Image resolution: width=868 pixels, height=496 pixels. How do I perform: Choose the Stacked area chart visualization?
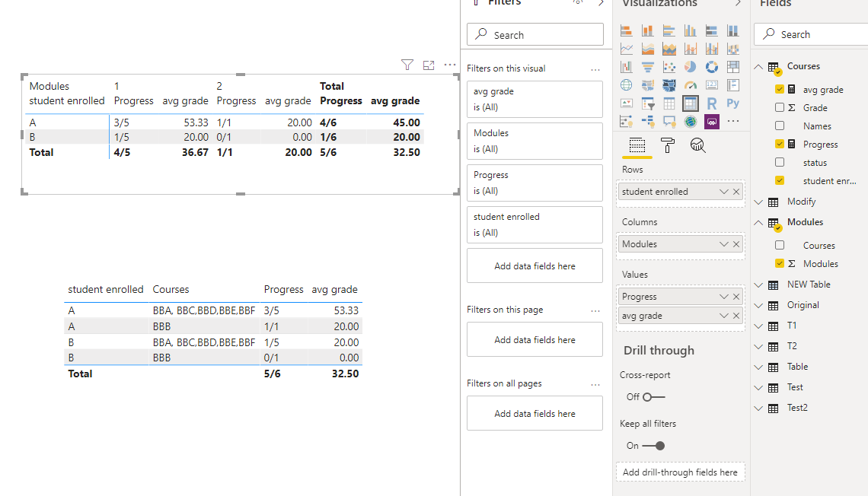tap(669, 49)
